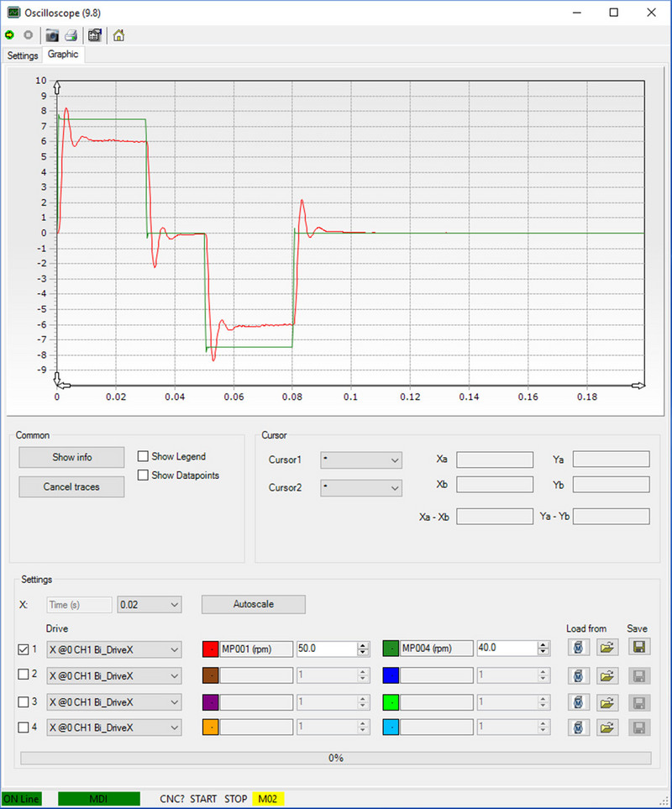Enable the Show Legend checkbox
The width and height of the screenshot is (672, 809).
144,456
